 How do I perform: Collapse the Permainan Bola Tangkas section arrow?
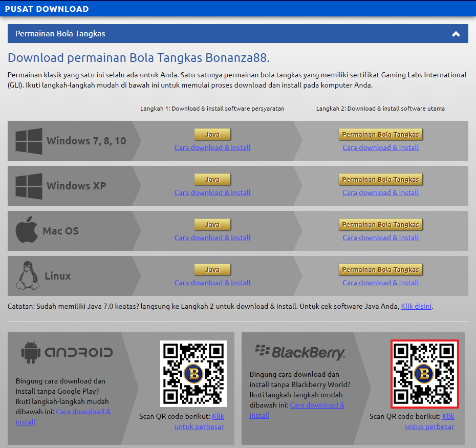click(x=456, y=34)
